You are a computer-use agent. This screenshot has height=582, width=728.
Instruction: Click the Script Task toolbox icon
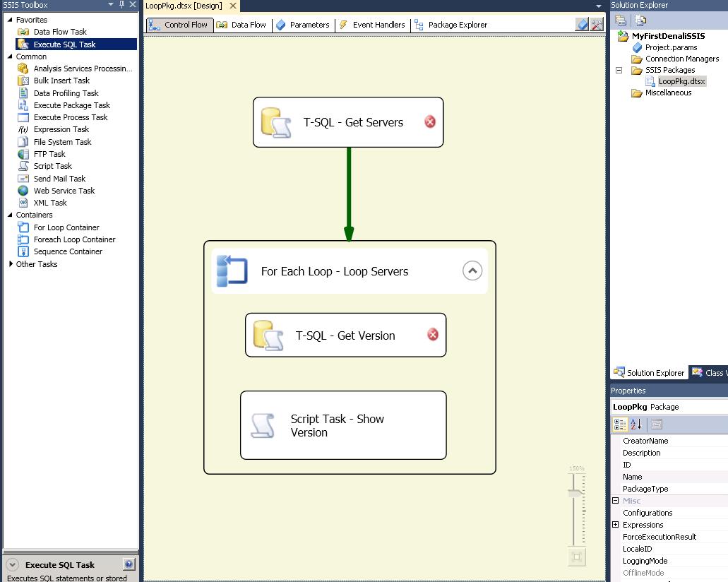click(x=23, y=166)
